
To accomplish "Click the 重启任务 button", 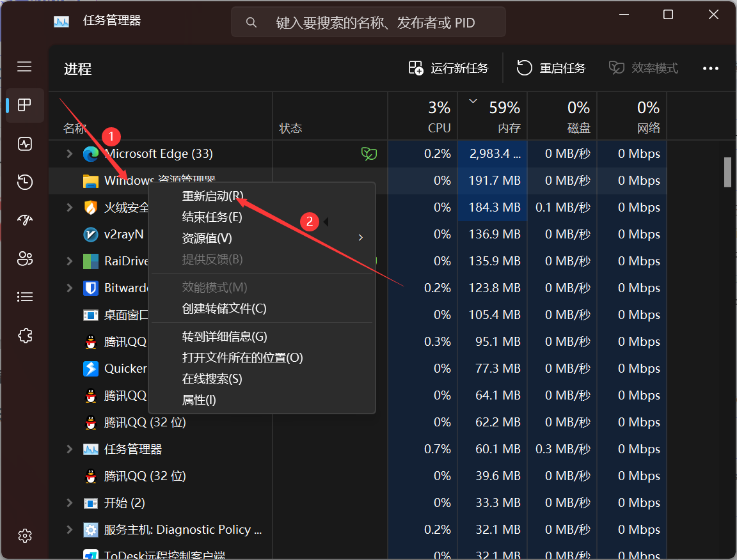I will (551, 68).
